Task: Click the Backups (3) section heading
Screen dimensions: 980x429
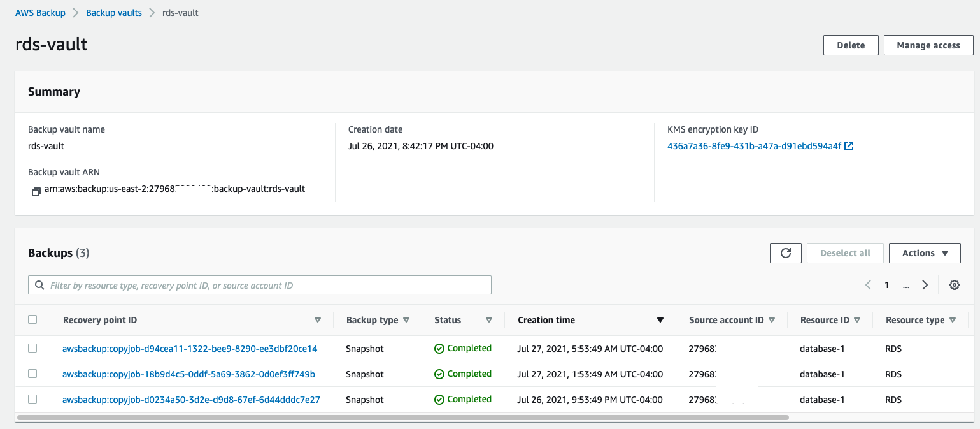Action: [59, 253]
